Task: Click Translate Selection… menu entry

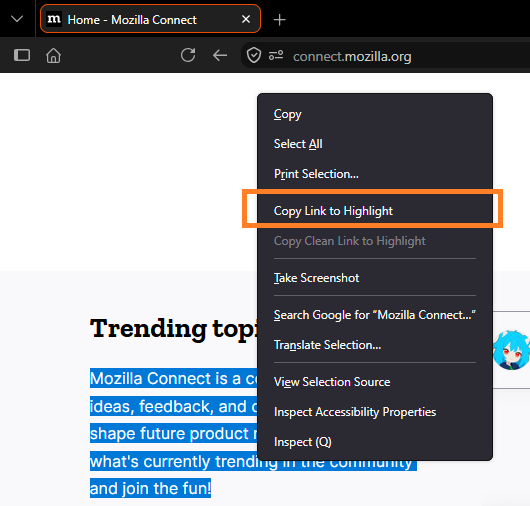Action: pos(375,345)
